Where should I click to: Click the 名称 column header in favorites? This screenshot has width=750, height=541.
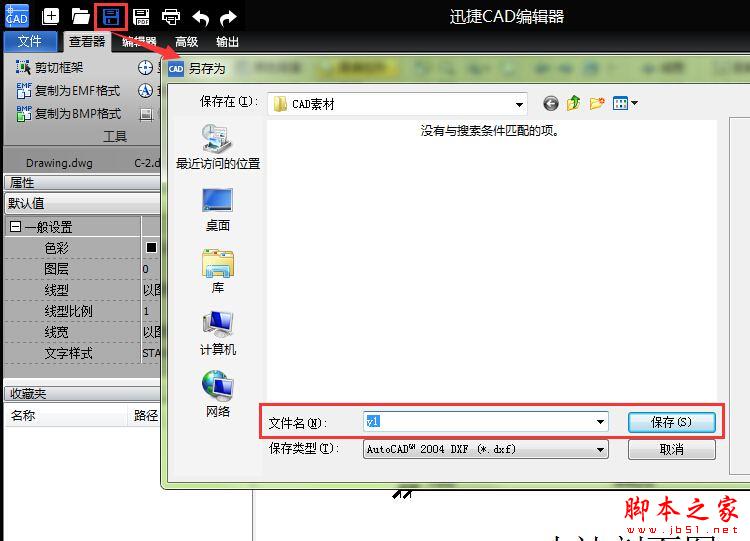pyautogui.click(x=66, y=415)
